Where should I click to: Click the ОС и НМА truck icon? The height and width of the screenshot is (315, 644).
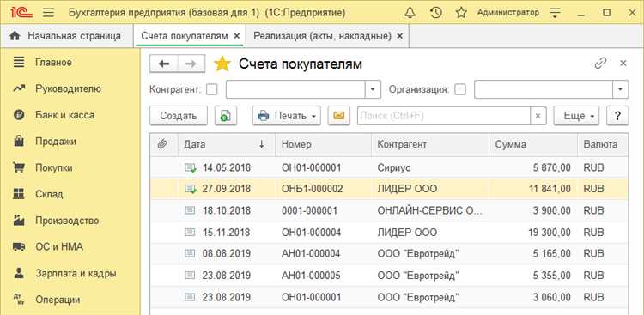pos(19,247)
